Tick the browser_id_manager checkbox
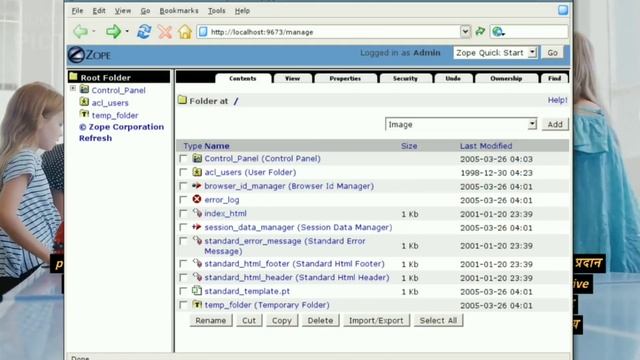 [183, 186]
